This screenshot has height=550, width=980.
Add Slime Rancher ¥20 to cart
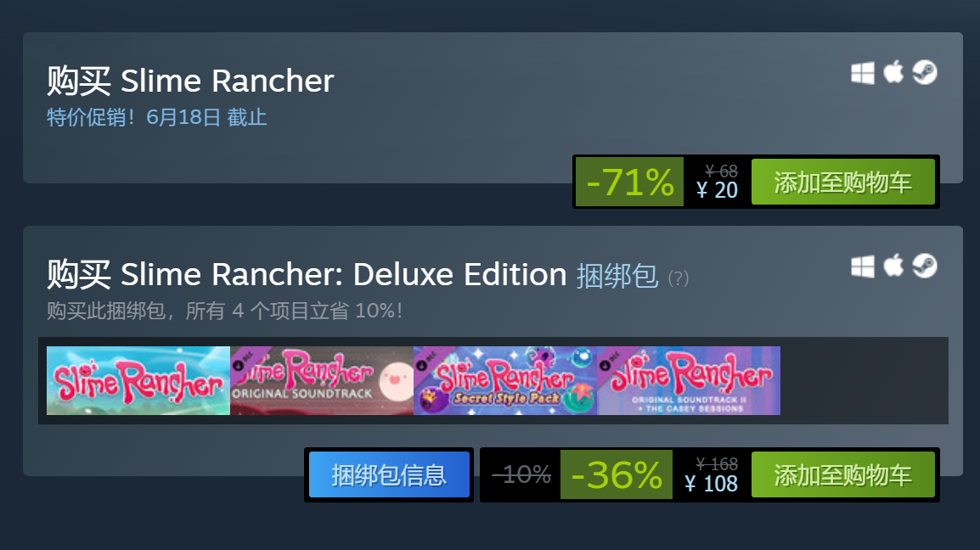[x=842, y=182]
